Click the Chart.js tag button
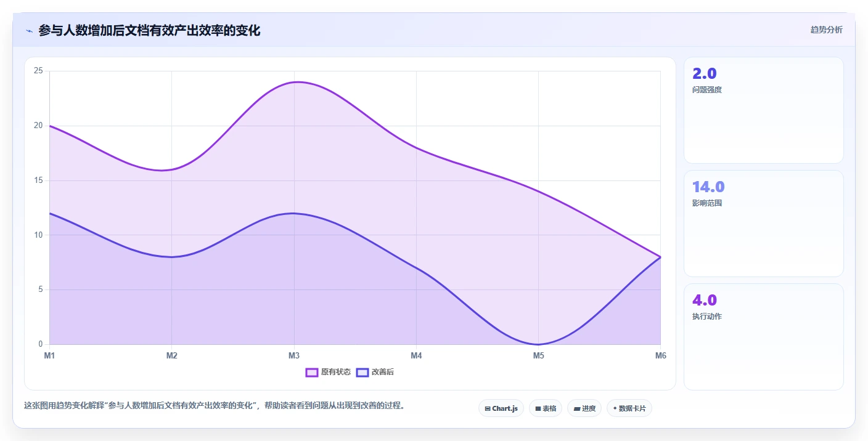The image size is (868, 441). [501, 408]
